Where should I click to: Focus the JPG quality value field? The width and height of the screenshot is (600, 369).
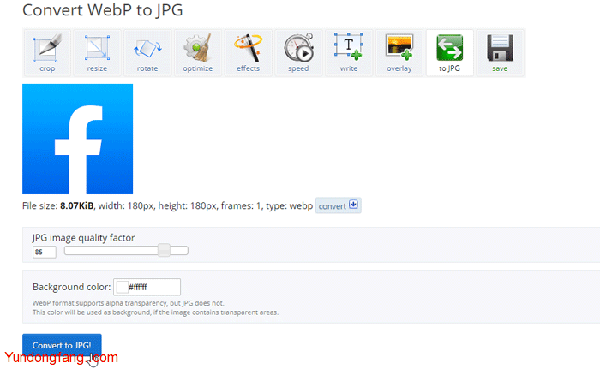pos(44,252)
